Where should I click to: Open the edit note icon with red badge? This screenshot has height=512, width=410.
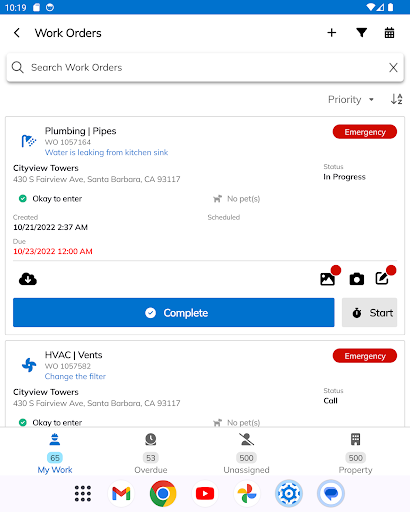coord(382,278)
